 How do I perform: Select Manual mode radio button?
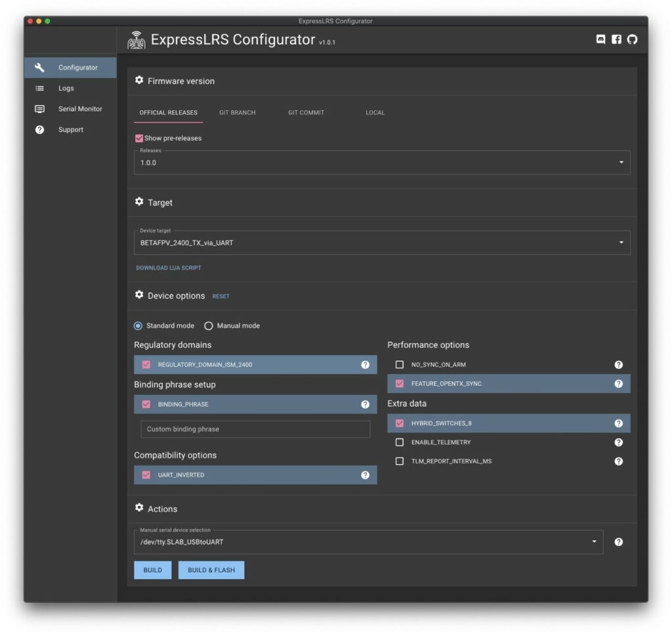pyautogui.click(x=209, y=326)
